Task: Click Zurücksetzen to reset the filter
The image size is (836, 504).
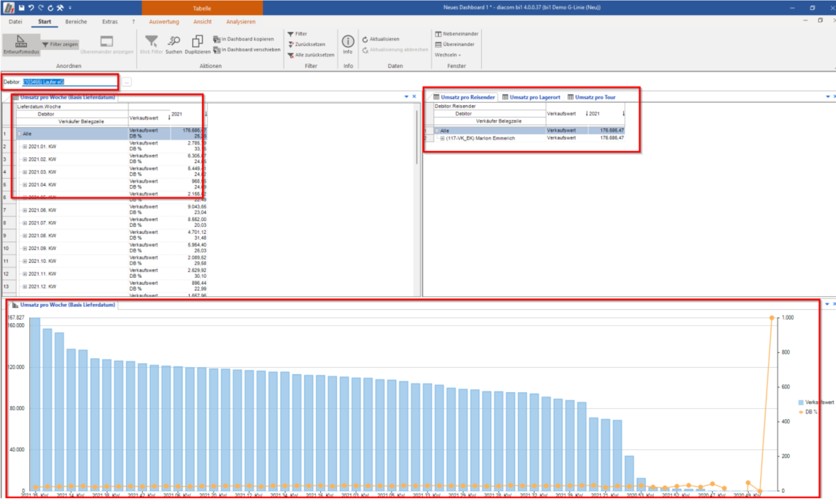Action: coord(307,44)
